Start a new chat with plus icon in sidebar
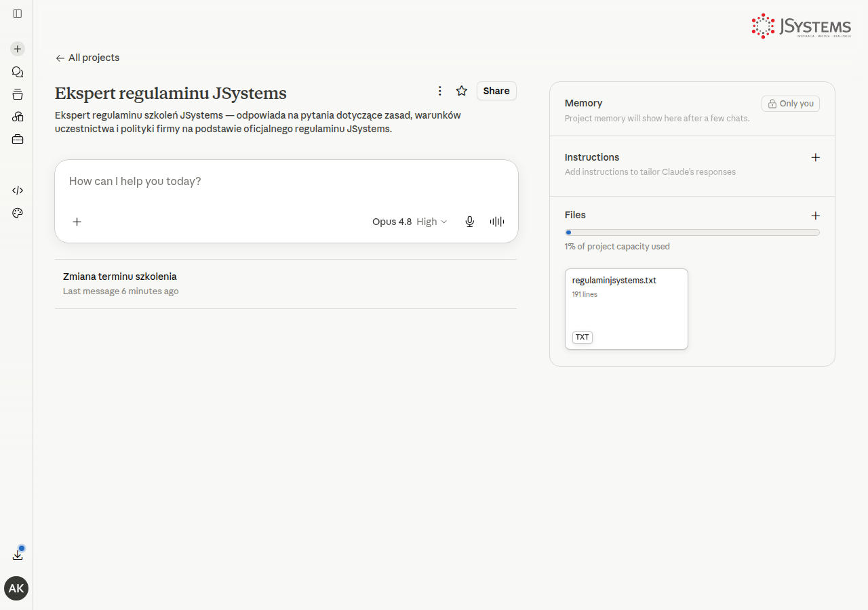Screen dimensions: 868x610 pos(18,49)
